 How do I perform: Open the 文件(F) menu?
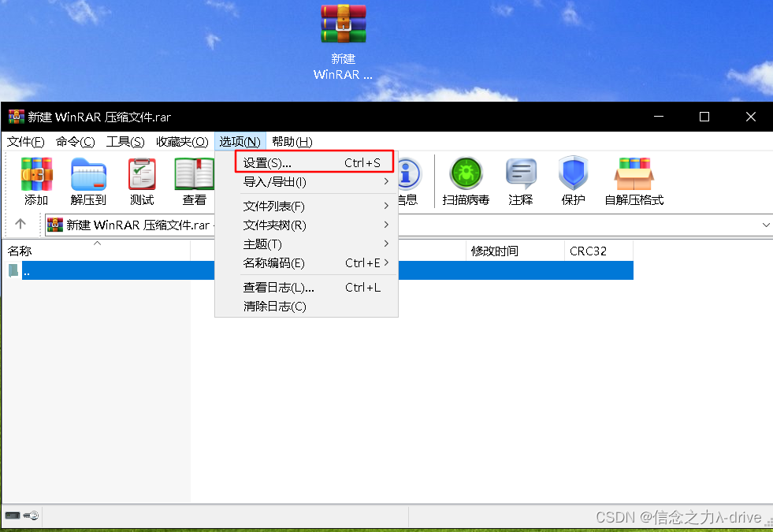click(x=26, y=142)
